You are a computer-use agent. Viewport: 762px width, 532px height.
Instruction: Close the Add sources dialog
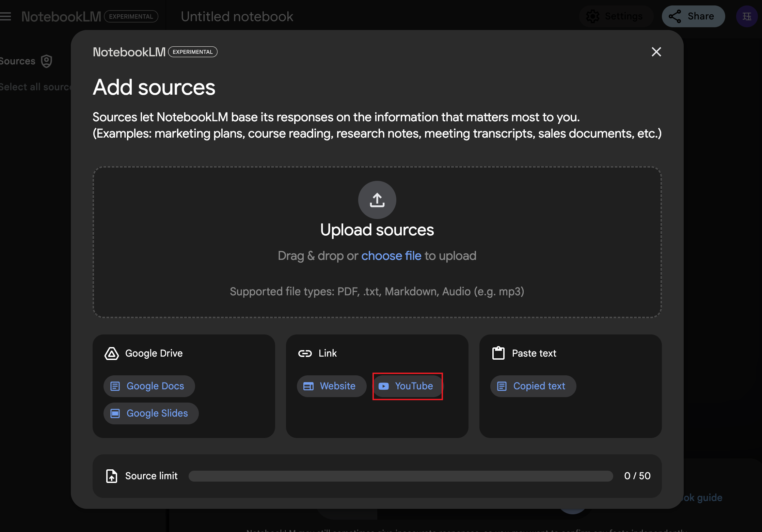[656, 52]
